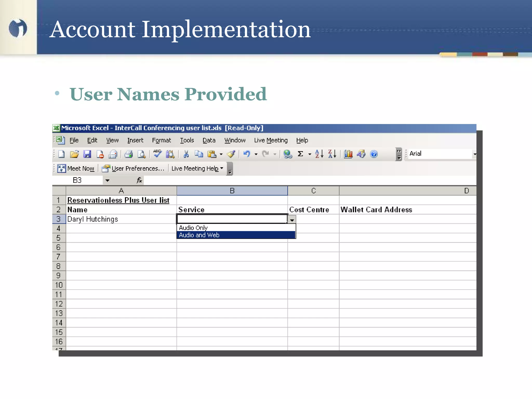Screen dimensions: 532x399
Task: Click the Name Box showing B3
Action: point(77,180)
